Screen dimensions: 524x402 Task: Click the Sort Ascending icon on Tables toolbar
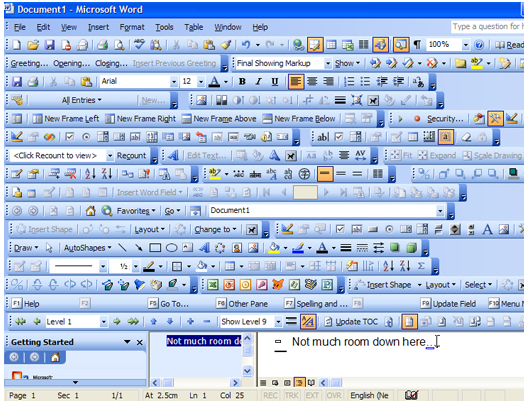coord(389,266)
